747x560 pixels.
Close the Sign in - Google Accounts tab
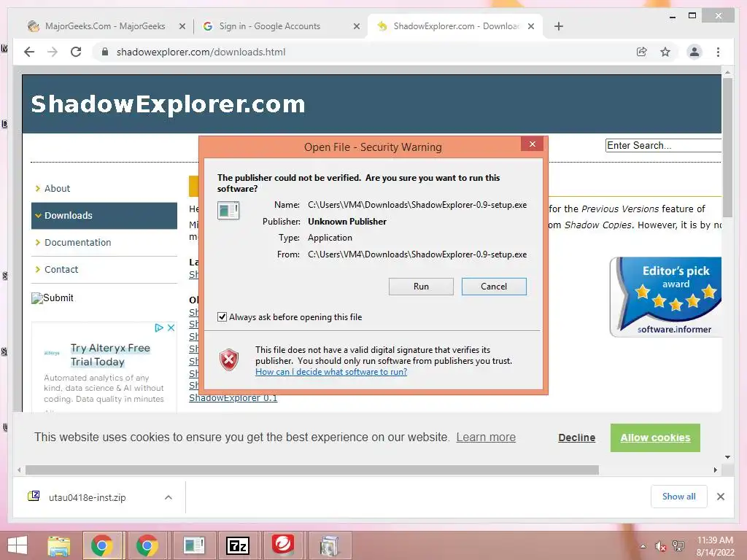pyautogui.click(x=356, y=26)
